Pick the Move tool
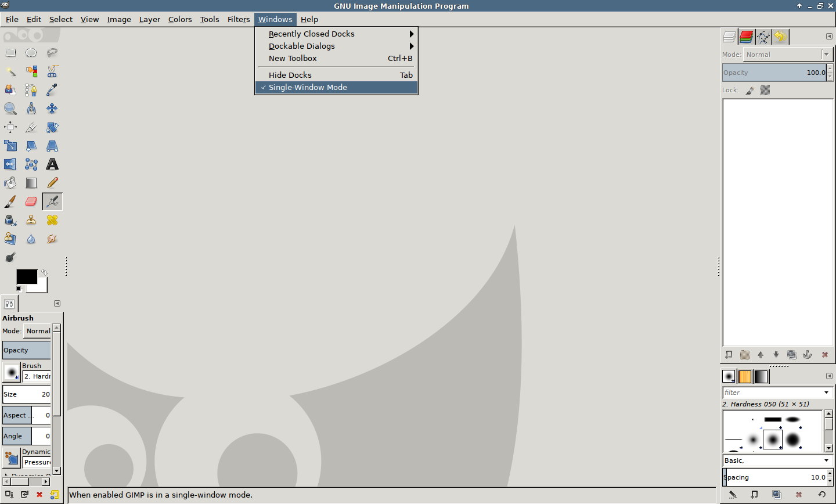This screenshot has width=836, height=504. (52, 109)
